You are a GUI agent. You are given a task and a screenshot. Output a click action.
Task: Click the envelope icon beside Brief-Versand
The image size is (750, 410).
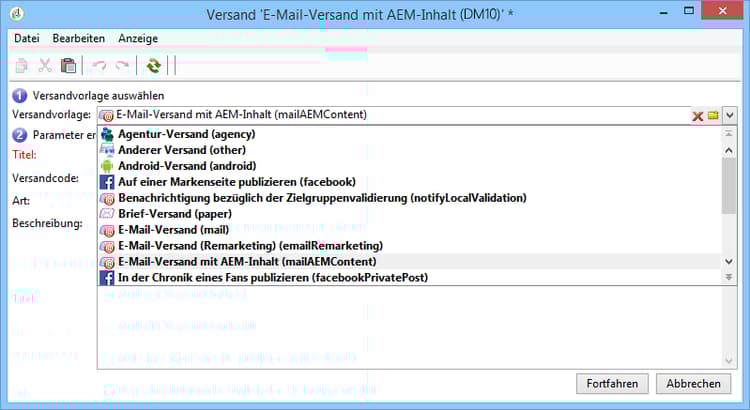[107, 214]
